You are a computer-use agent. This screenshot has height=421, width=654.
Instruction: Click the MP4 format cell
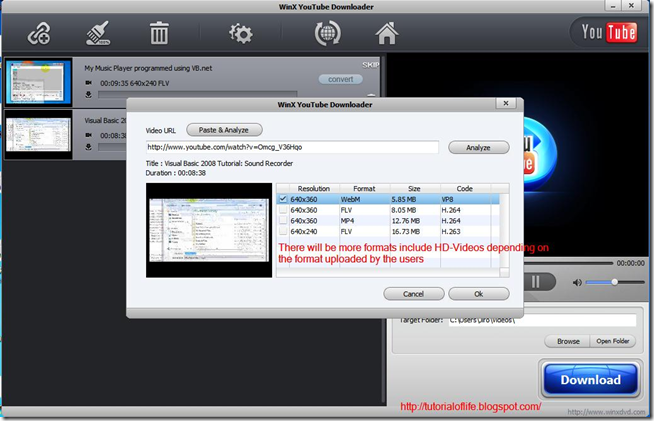347,221
